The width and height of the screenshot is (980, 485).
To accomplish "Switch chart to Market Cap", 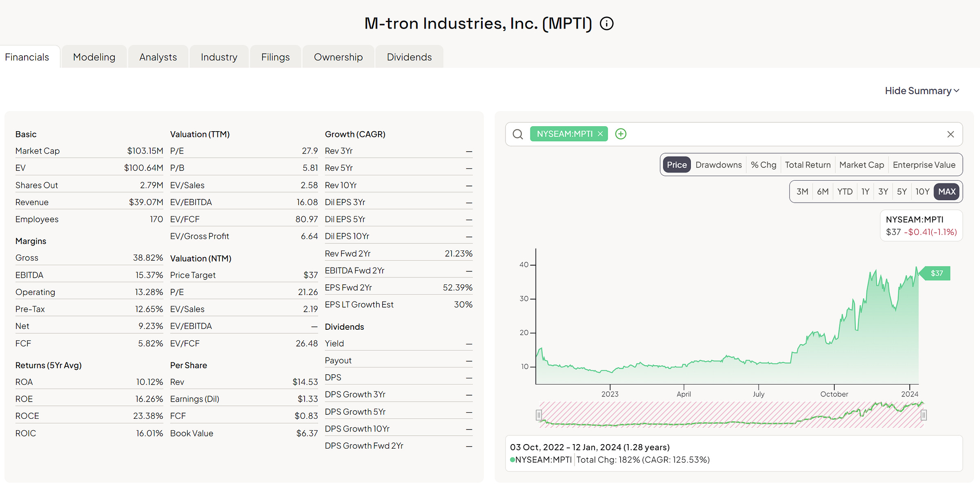I will pyautogui.click(x=861, y=165).
